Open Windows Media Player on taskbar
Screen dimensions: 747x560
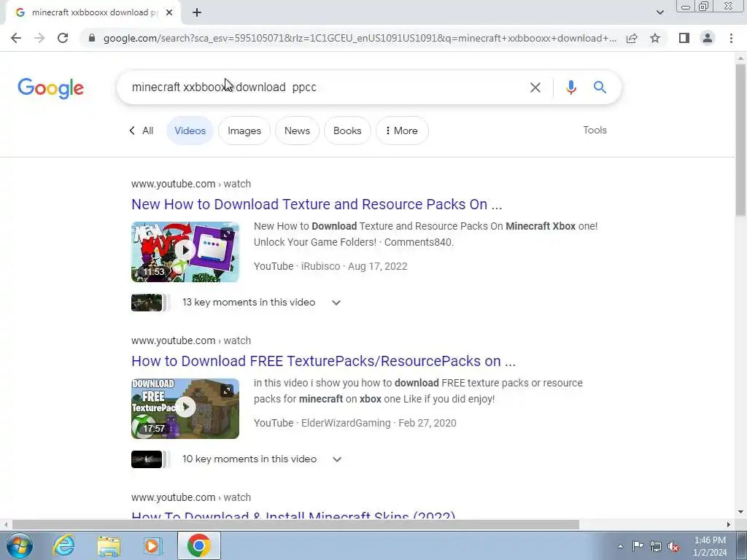point(152,545)
